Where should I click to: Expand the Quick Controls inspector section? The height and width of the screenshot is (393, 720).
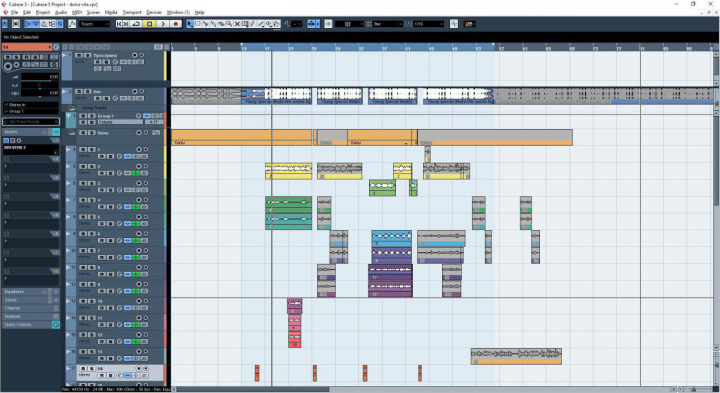30,325
